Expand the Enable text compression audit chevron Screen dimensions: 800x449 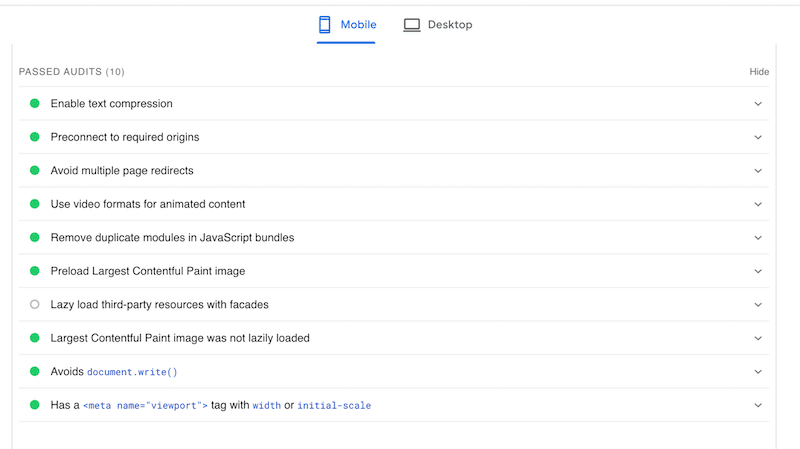pos(758,104)
